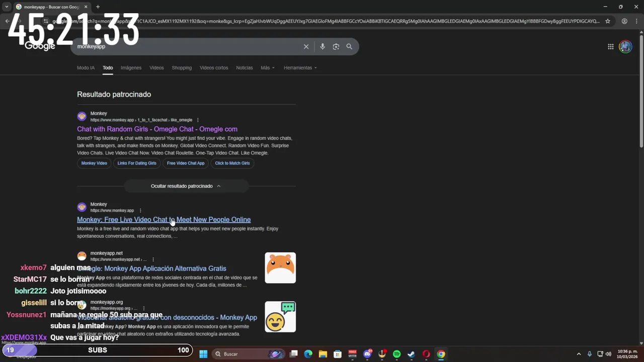Image resolution: width=644 pixels, height=362 pixels.
Task: Show hidden system tray icons
Action: [x=579, y=354]
